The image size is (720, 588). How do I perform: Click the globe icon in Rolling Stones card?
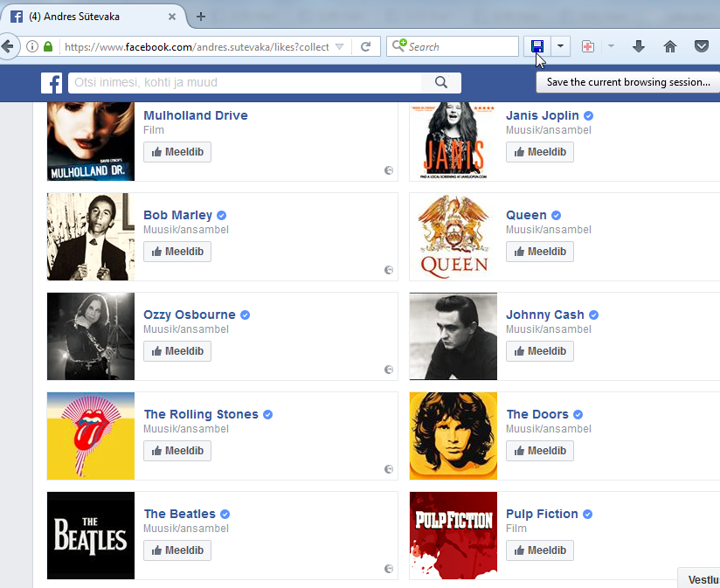(389, 469)
